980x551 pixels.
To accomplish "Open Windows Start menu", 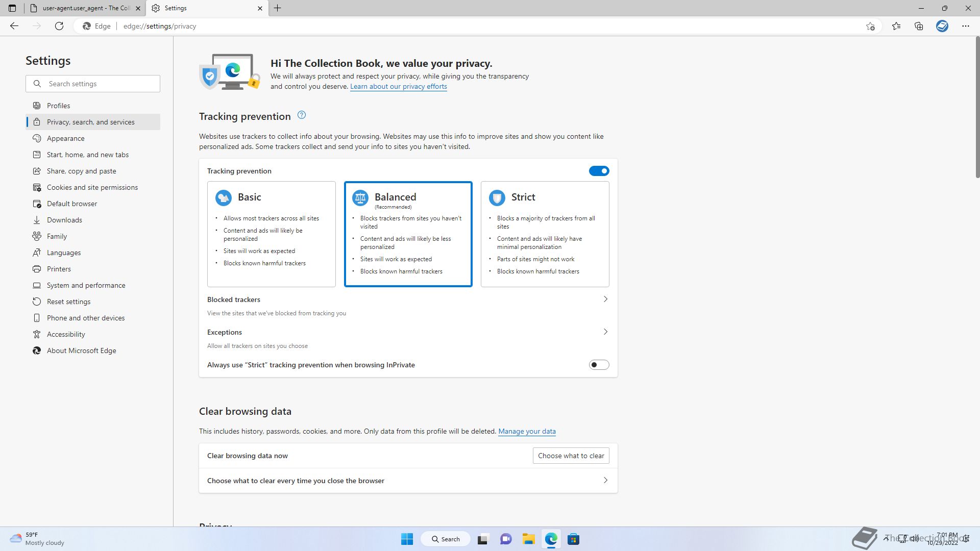I will coord(407,539).
